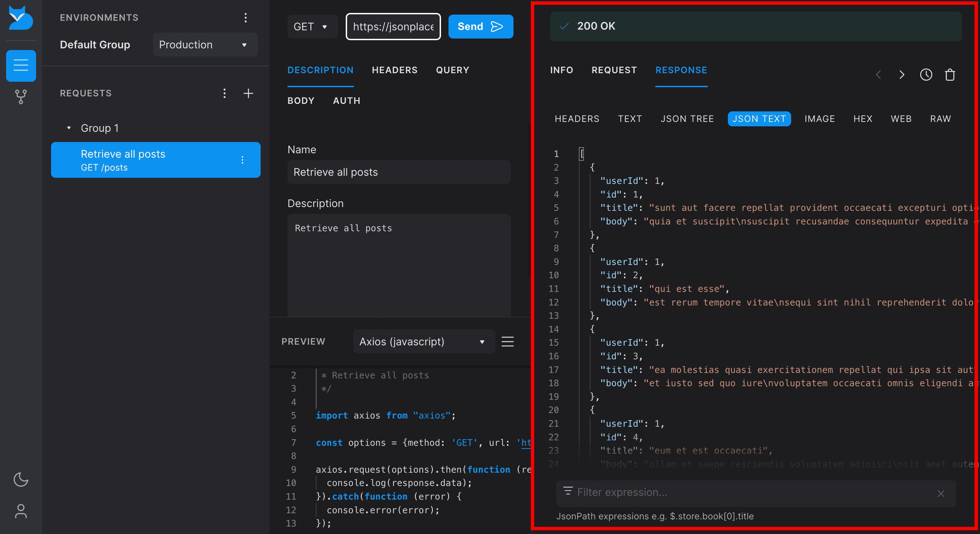Click the filter icon in filter box
The image size is (980, 534).
coord(568,491)
